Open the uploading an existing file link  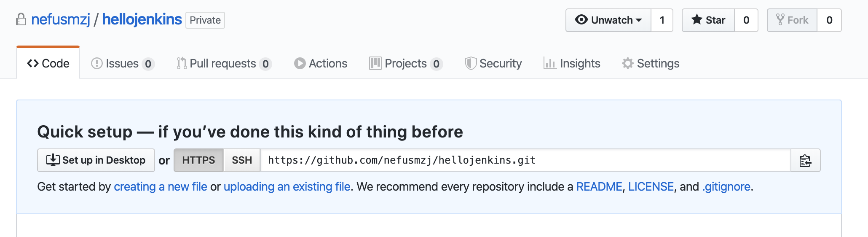pos(287,186)
